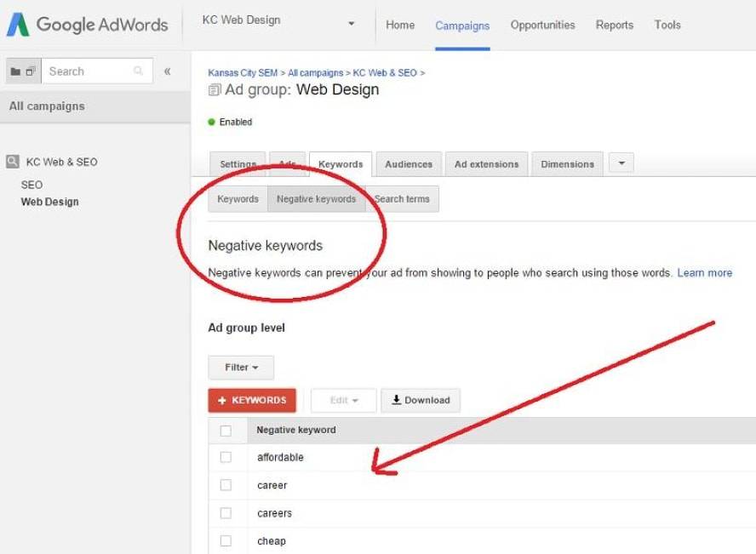Click the magnifier icon in Search box
This screenshot has height=554, width=756.
pos(138,71)
